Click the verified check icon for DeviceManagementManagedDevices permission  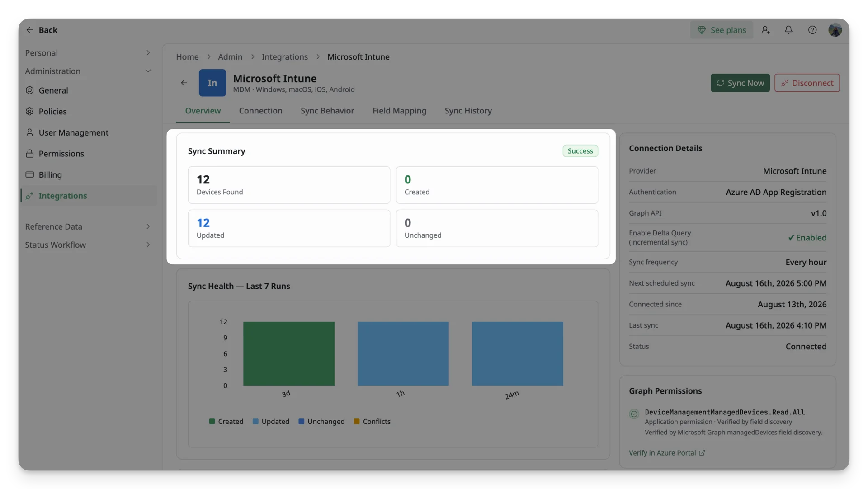(x=634, y=414)
